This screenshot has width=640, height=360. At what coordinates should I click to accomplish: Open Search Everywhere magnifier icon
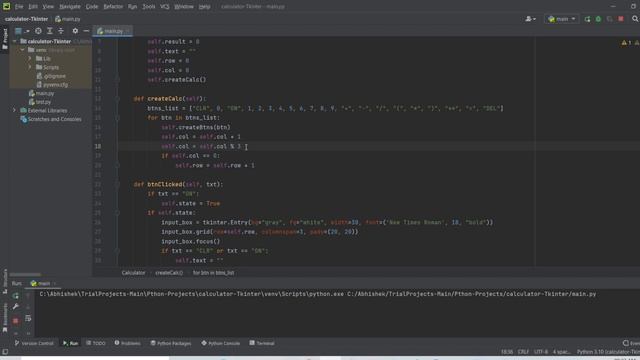coord(635,19)
